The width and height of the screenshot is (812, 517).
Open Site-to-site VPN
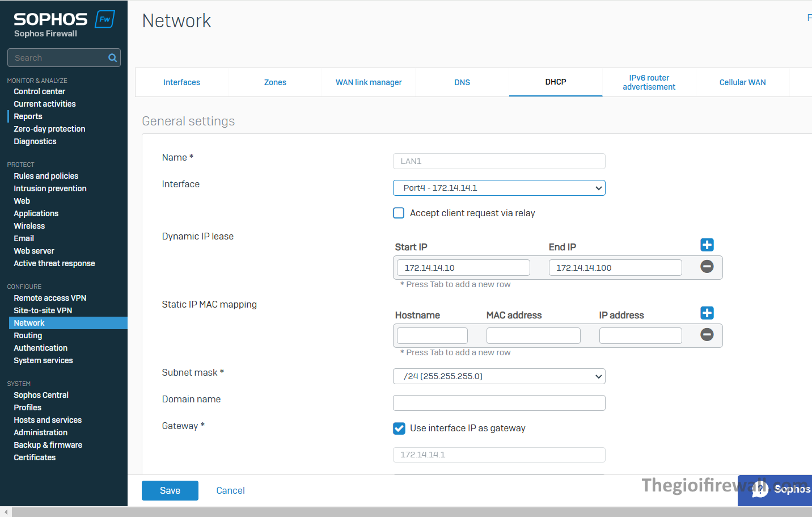click(x=43, y=310)
